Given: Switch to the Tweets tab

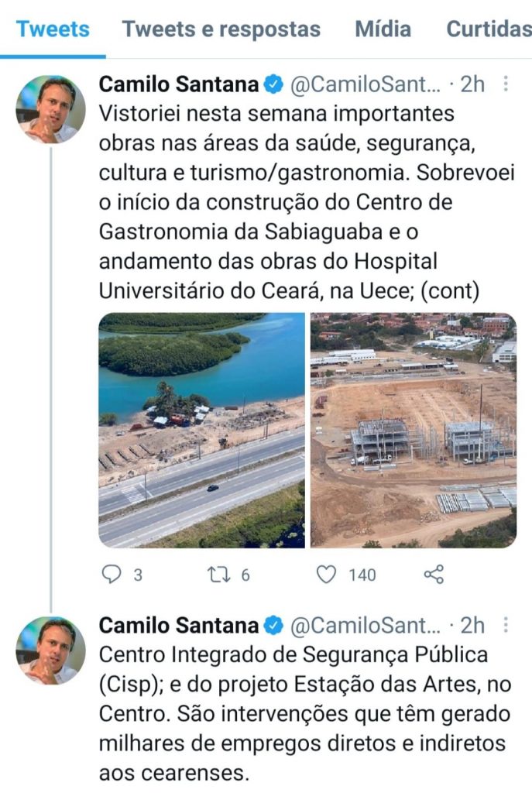Looking at the screenshot, I should click(53, 29).
